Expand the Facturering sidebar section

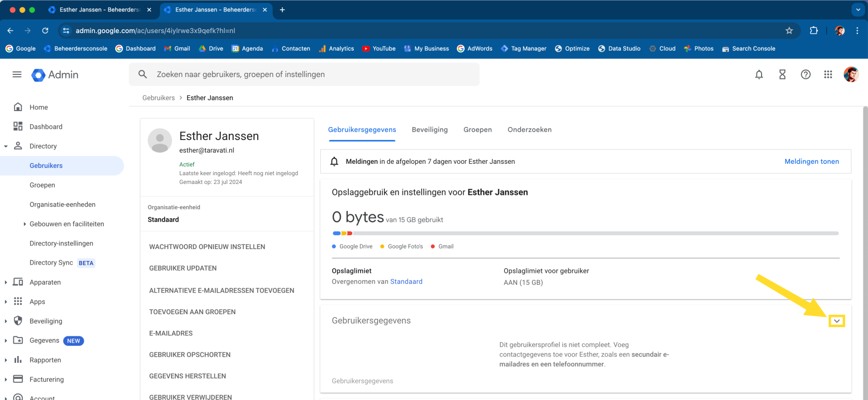[6, 379]
